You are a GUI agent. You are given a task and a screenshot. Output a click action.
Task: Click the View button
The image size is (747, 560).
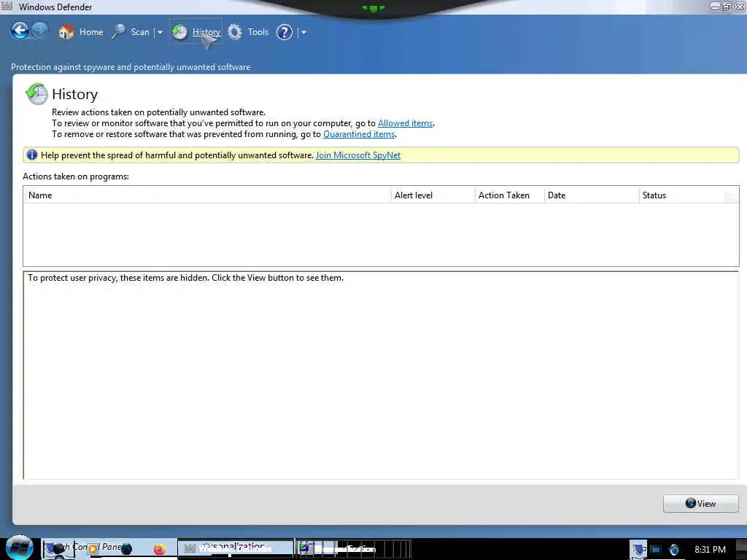point(701,503)
